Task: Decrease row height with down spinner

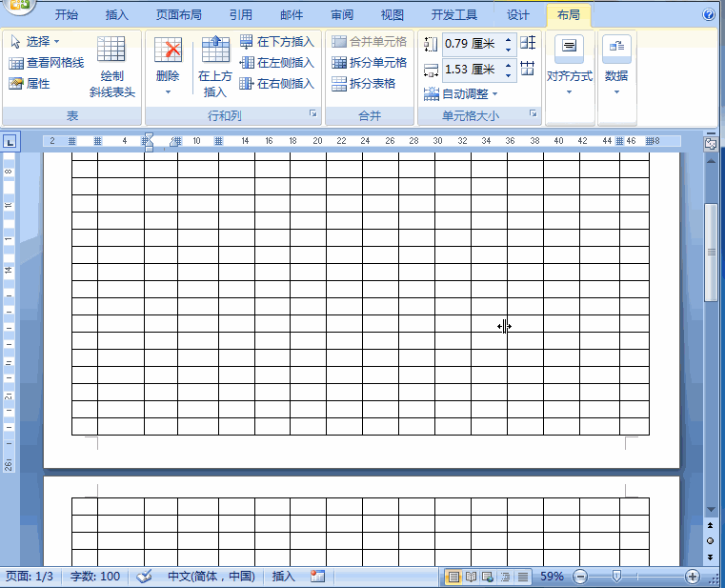Action: tap(509, 49)
